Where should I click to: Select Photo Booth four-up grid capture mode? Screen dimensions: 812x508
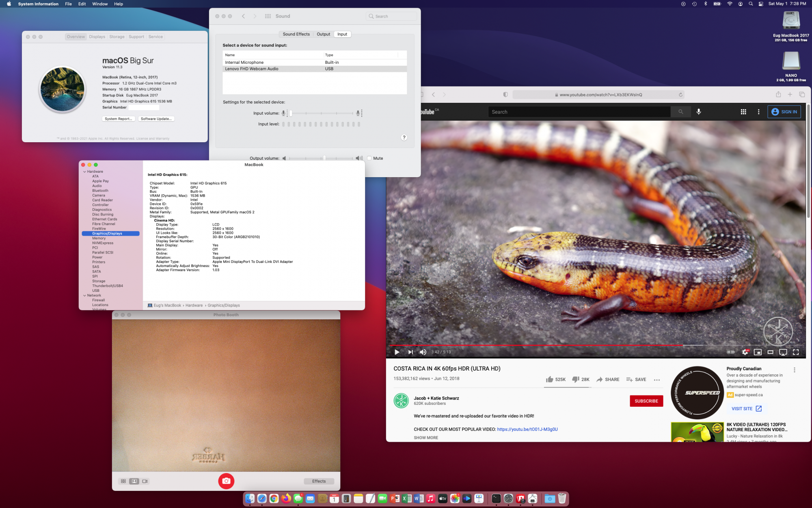pos(123,481)
